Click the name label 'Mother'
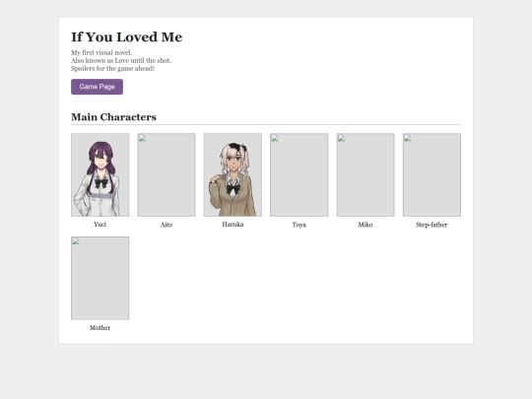Viewport: 532px width, 399px height. 100,328
